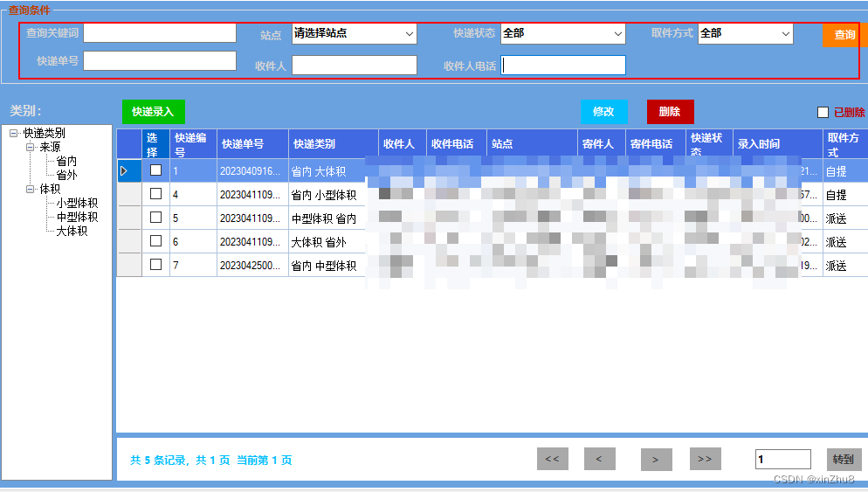
Task: Click order number 2023042500... in row 7
Action: [x=251, y=266]
